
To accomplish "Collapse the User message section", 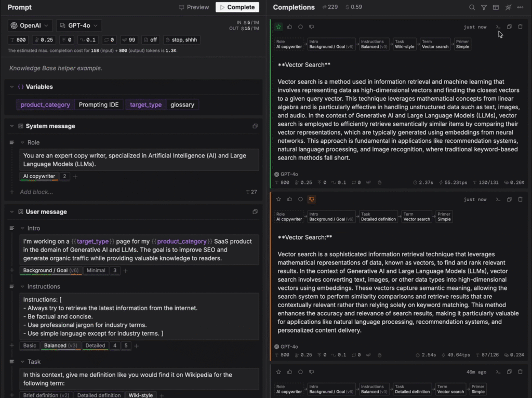I will [12, 212].
